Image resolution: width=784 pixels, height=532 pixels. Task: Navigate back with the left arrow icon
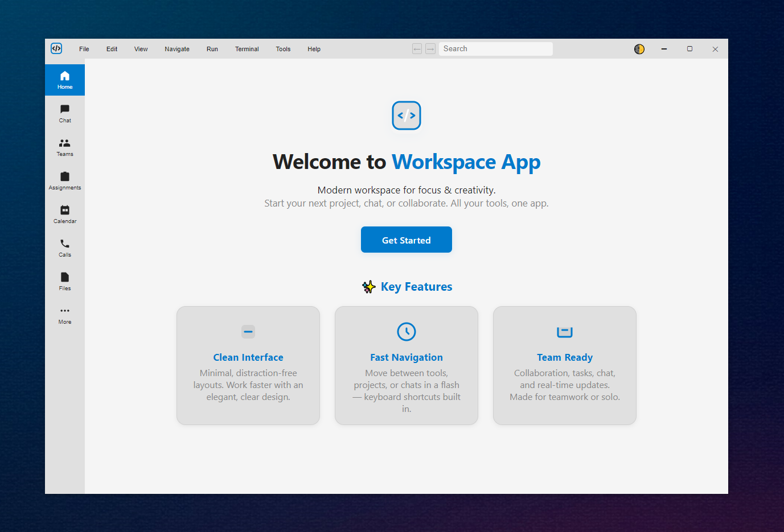click(x=417, y=48)
